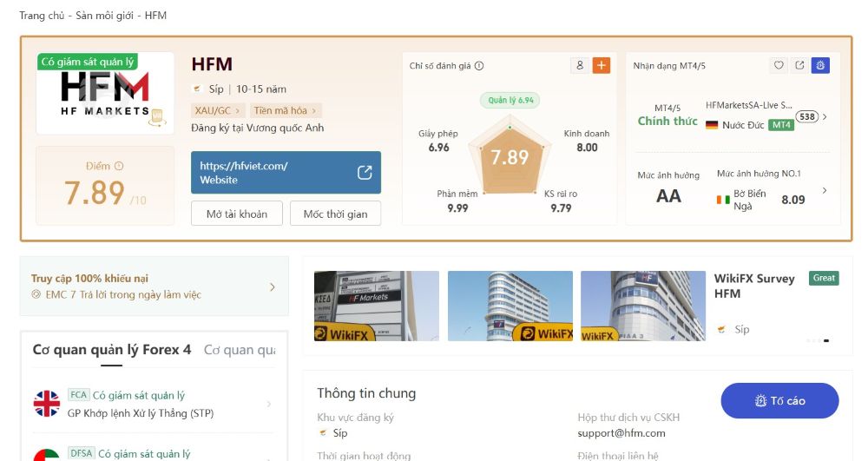Favorite HFM with the heart icon
The height and width of the screenshot is (461, 868).
point(779,65)
